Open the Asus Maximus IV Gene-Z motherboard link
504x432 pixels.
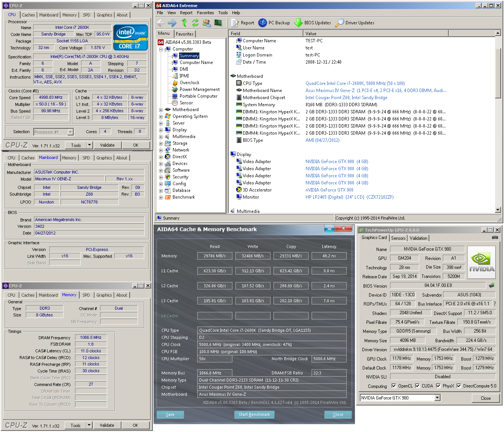tap(376, 91)
